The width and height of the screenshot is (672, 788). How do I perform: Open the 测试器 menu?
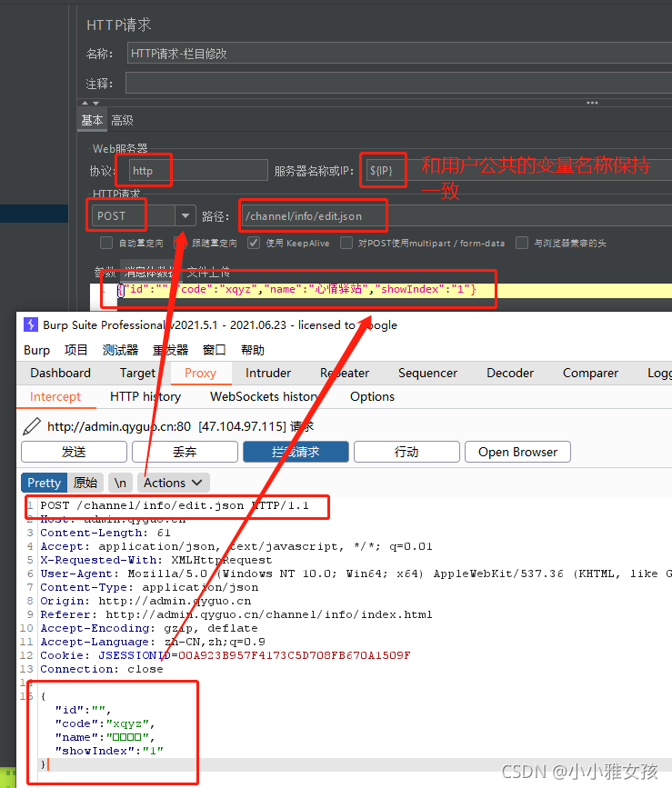coord(120,350)
